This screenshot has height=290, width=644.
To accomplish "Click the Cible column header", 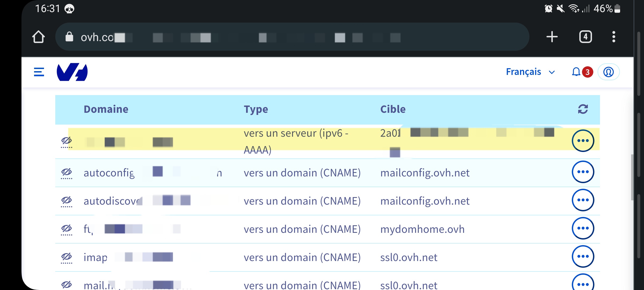I will click(x=393, y=109).
